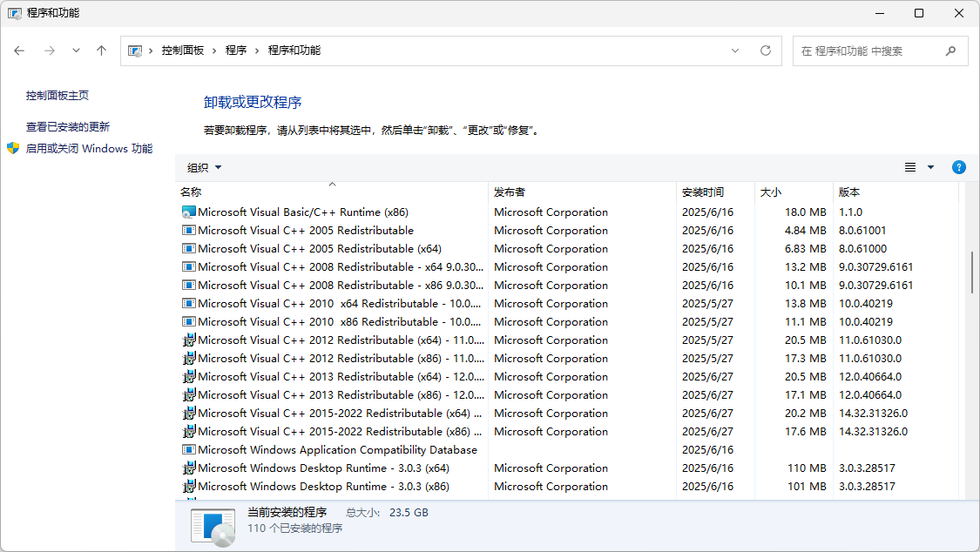Click the window title bar app icon
Screen dimensions: 980x552
15,13
